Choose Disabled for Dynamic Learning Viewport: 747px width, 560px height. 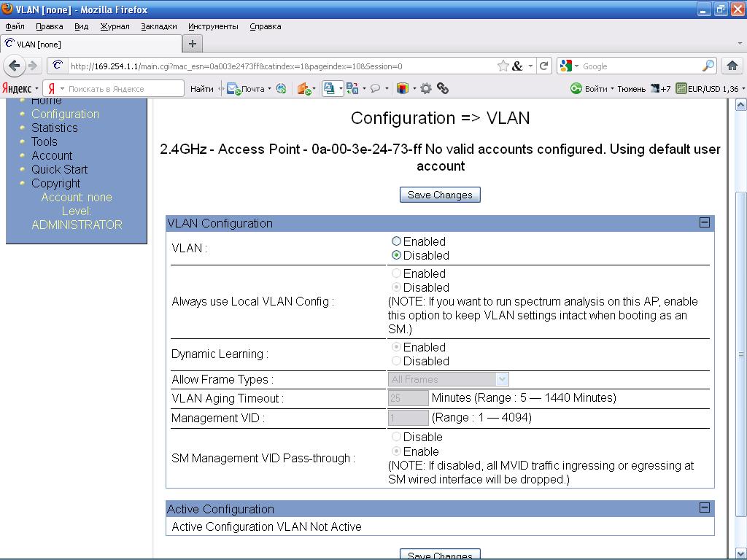click(x=397, y=361)
